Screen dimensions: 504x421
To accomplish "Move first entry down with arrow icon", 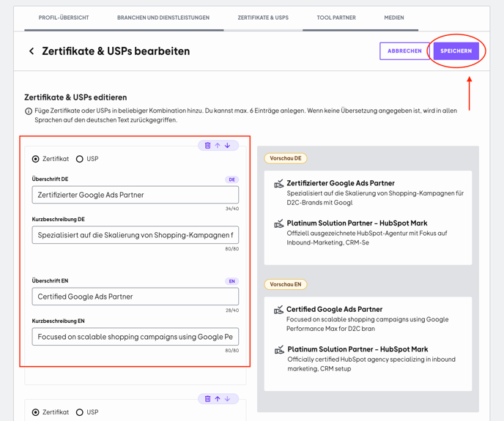I will [228, 146].
